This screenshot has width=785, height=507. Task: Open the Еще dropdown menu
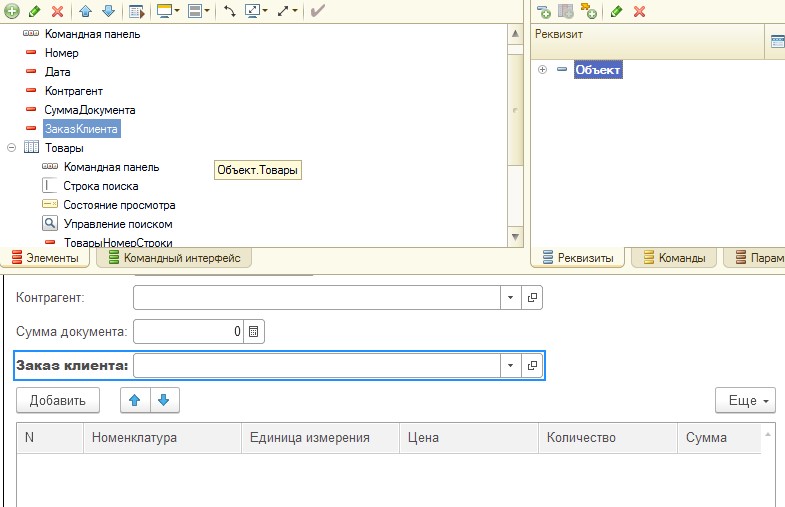pos(745,400)
